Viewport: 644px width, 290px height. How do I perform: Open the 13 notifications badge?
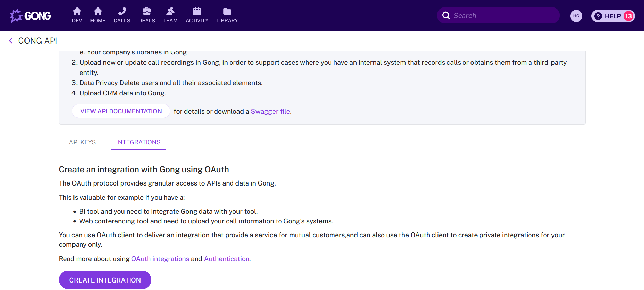628,16
